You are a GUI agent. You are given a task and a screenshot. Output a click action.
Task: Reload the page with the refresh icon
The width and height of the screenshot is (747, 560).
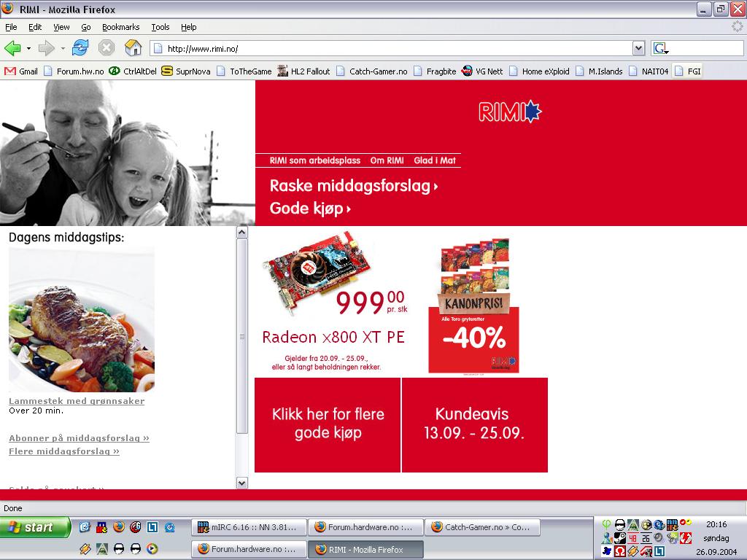pyautogui.click(x=80, y=47)
